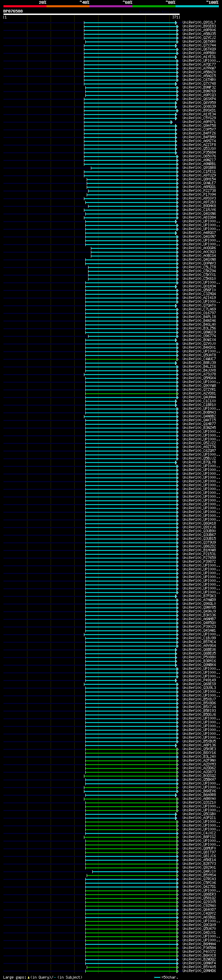
Task: Select hit label UniRef100_B9SKD1
Action: pyautogui.click(x=199, y=110)
